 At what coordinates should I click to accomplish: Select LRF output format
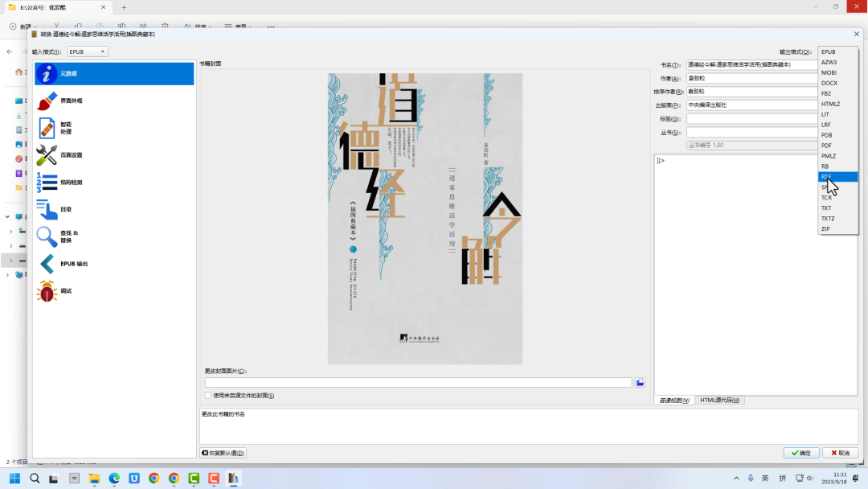coord(837,125)
